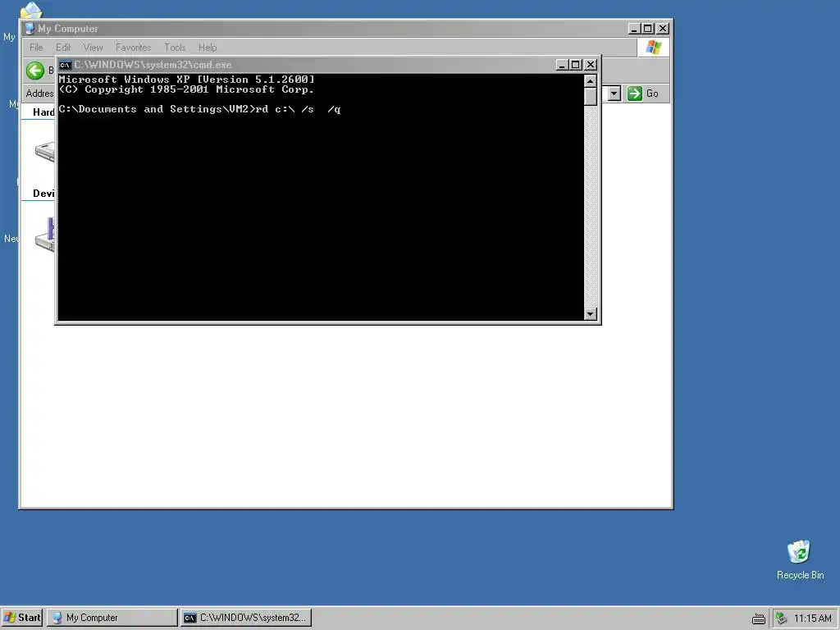Click the cmd scrollbar down arrow
This screenshot has width=840, height=630.
tap(590, 314)
